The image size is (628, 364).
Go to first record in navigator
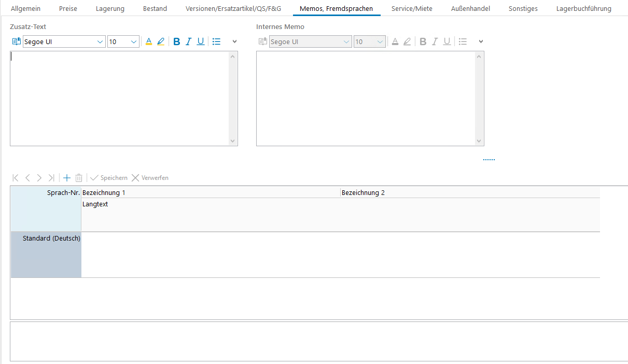[16, 178]
